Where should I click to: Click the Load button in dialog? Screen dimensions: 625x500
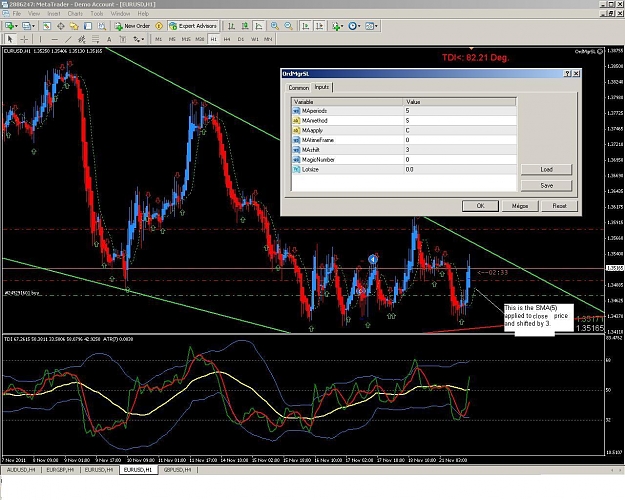[x=546, y=169]
